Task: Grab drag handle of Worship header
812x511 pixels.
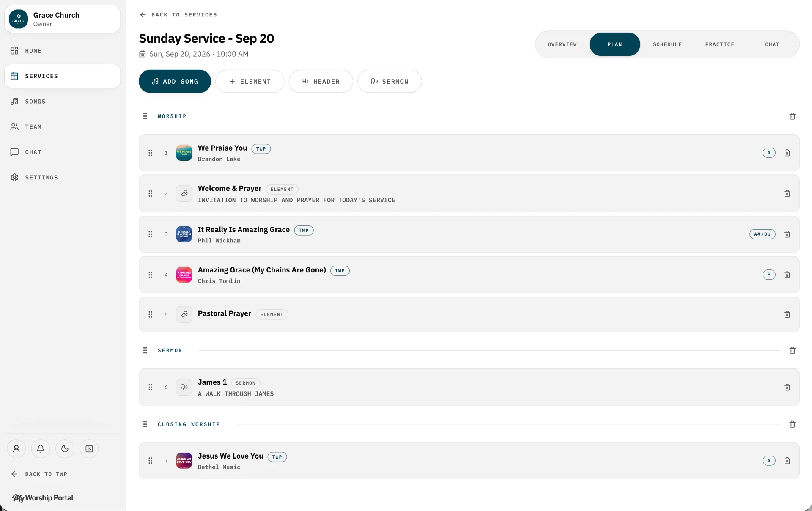Action: (x=145, y=116)
